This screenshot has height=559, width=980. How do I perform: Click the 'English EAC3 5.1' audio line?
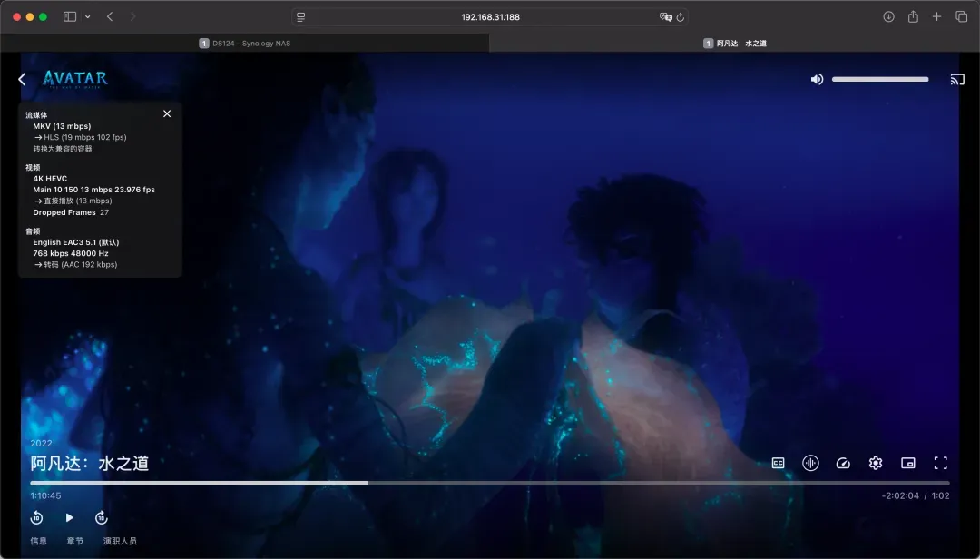(x=76, y=242)
